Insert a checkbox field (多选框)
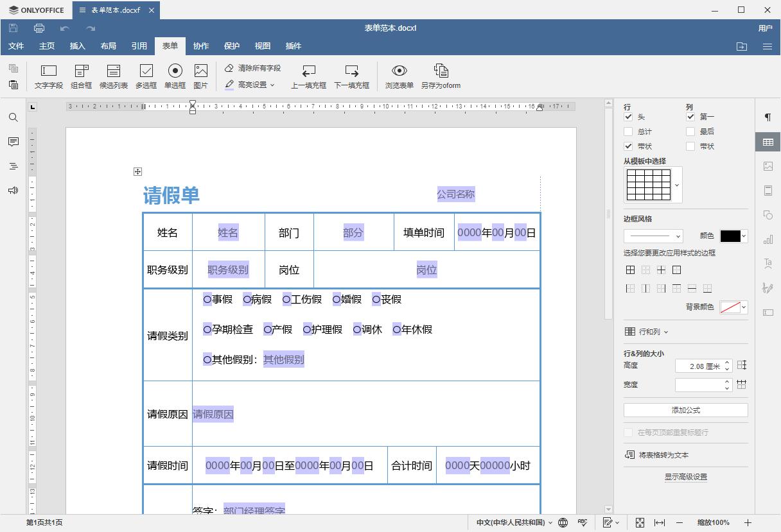781x532 pixels. (x=146, y=76)
